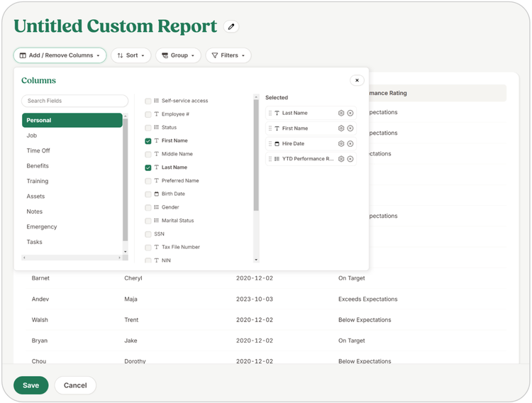Remove YTD Performance from selected columns
This screenshot has height=403, width=532.
point(350,159)
